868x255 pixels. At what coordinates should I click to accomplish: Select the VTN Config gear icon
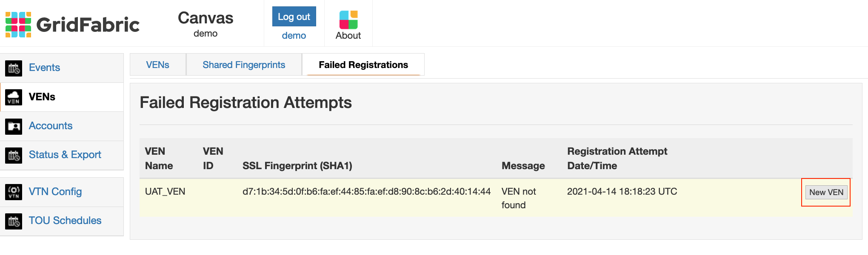coord(14,192)
